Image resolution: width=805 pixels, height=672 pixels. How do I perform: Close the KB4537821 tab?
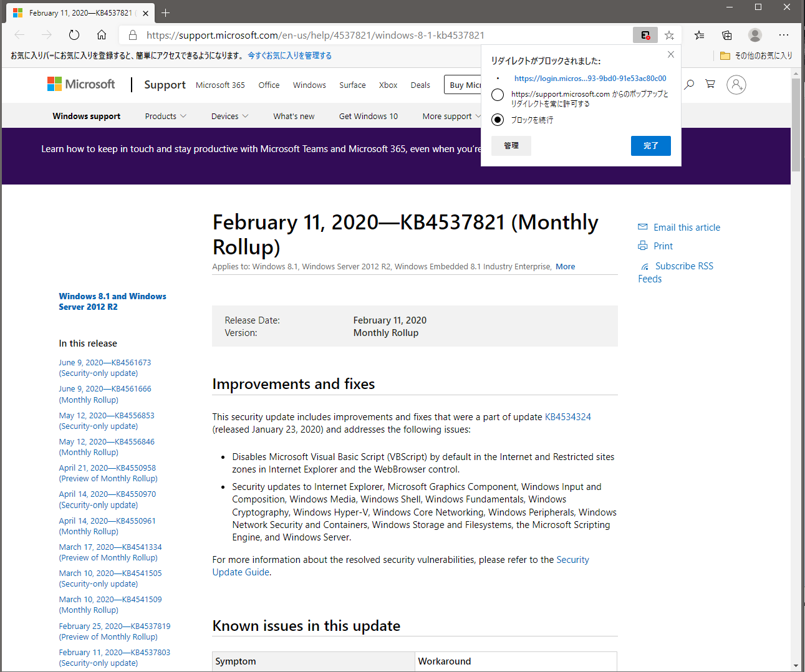[x=145, y=12]
